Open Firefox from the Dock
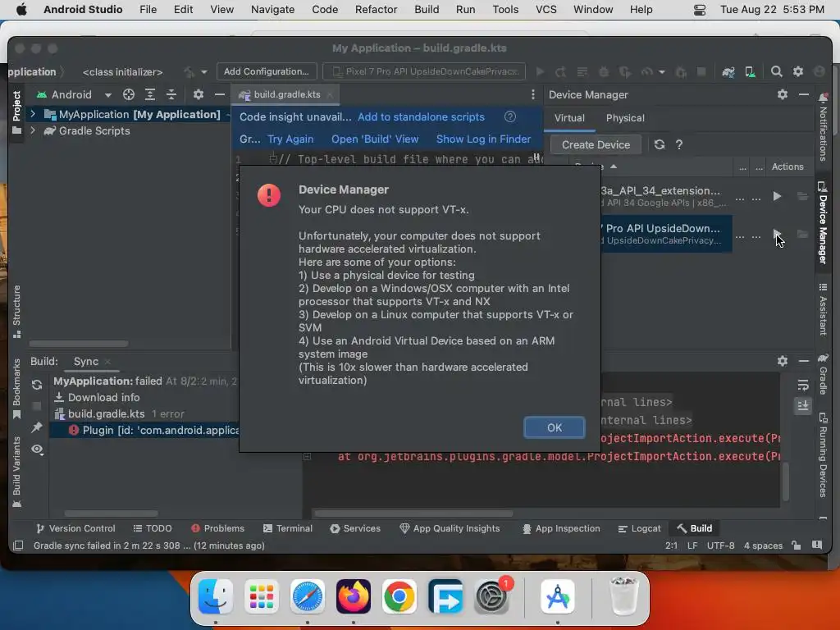This screenshot has height=630, width=840. (353, 596)
